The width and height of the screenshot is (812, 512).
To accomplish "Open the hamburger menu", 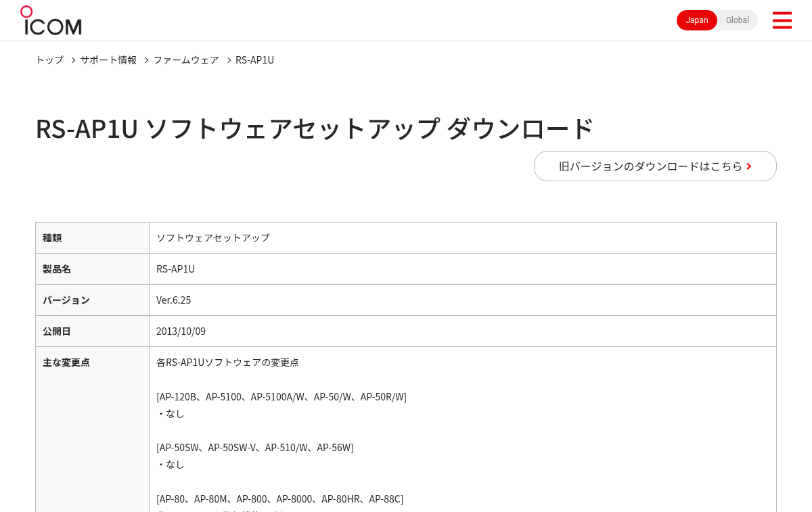I will click(x=782, y=20).
